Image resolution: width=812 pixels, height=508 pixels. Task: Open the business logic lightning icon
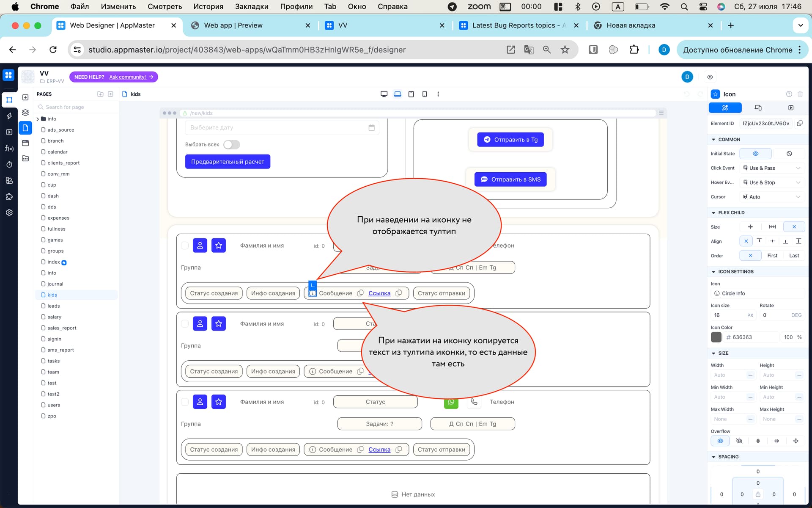click(9, 116)
